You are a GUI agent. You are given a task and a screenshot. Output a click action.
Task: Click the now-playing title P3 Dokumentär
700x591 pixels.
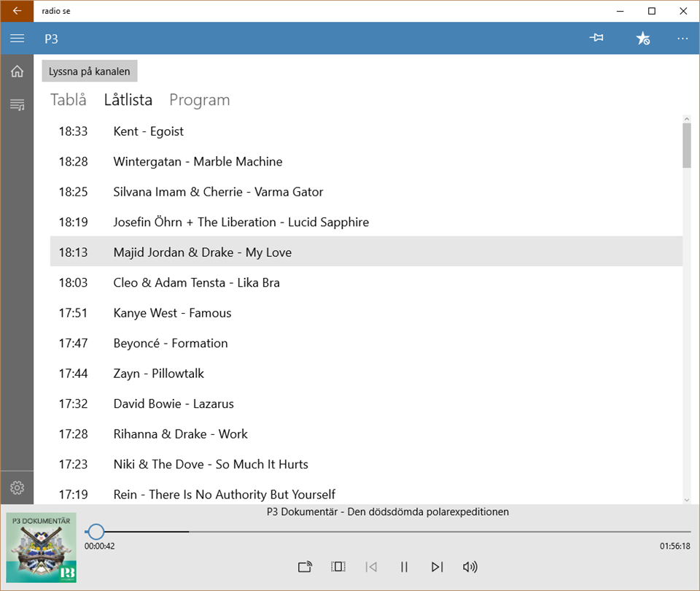(x=387, y=512)
